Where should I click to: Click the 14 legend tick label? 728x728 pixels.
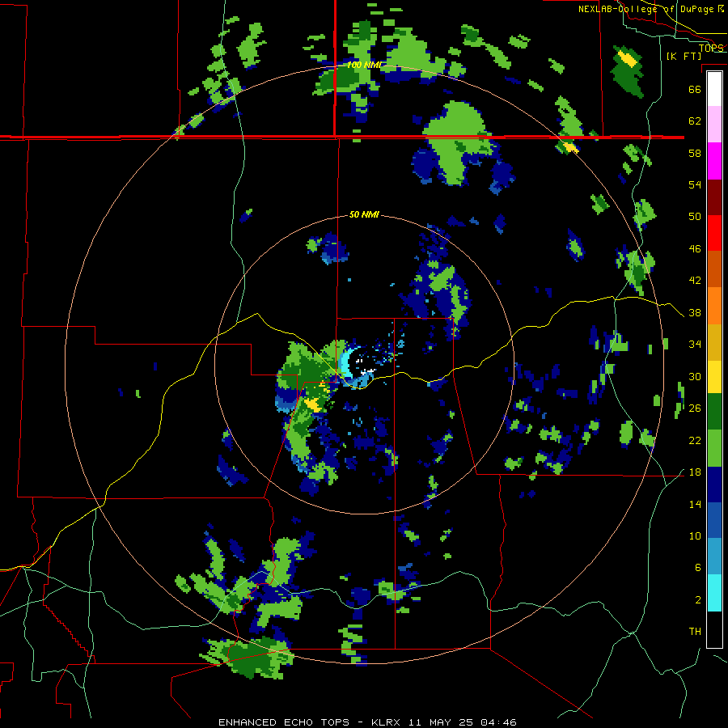point(695,504)
